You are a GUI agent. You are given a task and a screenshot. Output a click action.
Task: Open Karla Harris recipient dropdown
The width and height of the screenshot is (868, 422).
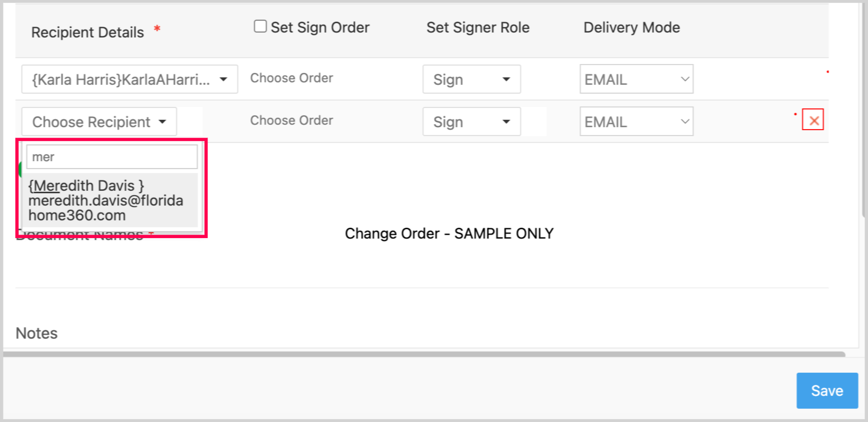[129, 79]
